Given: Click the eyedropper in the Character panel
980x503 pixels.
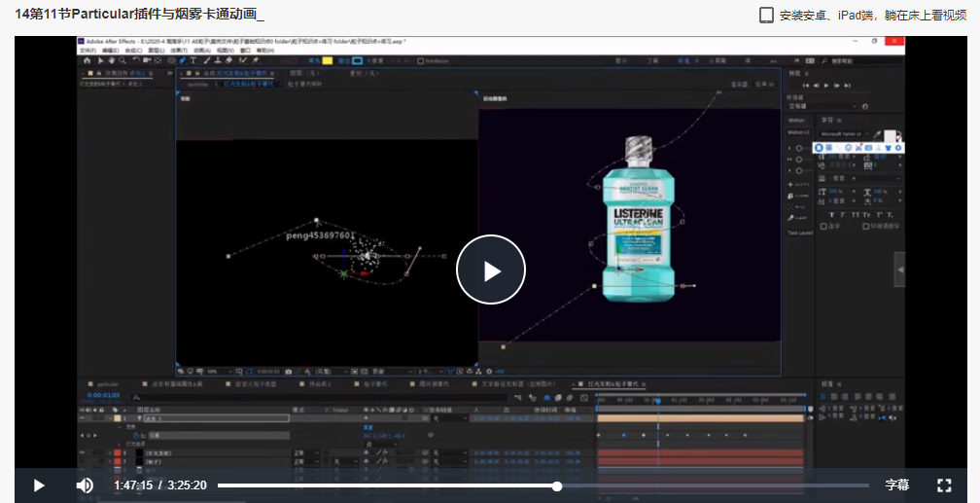Looking at the screenshot, I should coord(877,134).
